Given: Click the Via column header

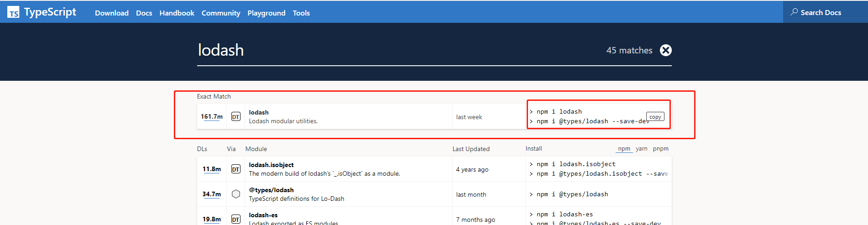Looking at the screenshot, I should click(231, 149).
